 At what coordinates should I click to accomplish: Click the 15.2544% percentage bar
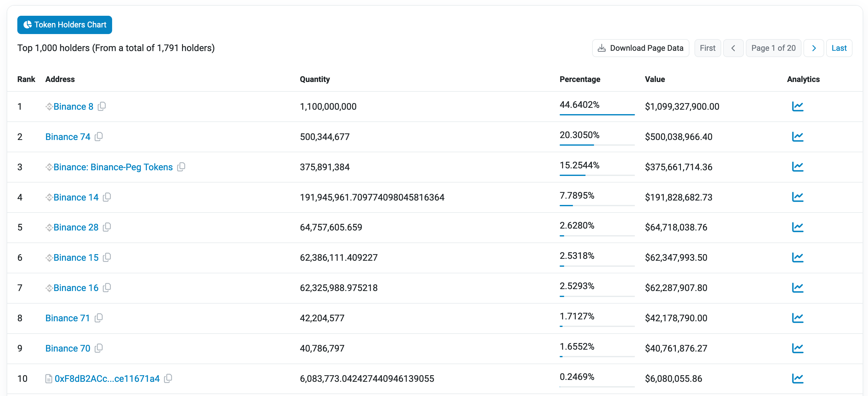click(597, 175)
